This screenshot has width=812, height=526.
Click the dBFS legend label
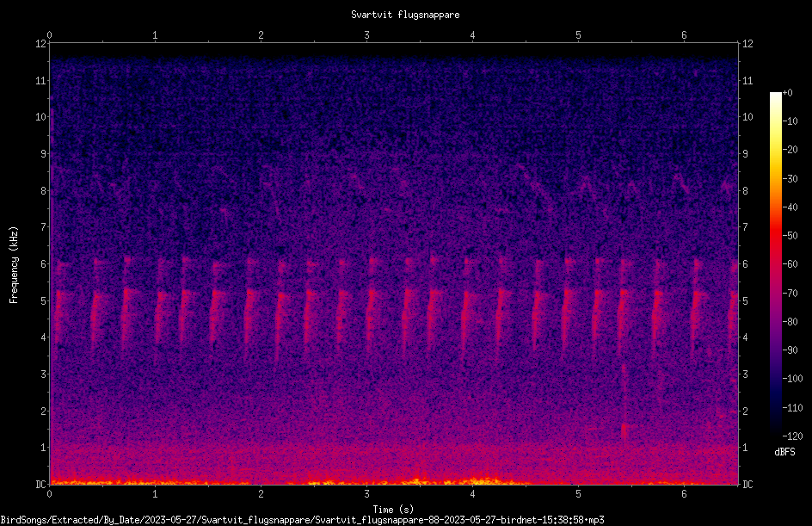784,452
